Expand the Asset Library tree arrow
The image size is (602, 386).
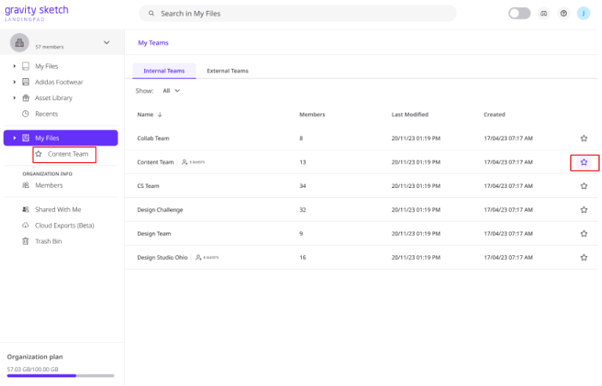point(14,98)
